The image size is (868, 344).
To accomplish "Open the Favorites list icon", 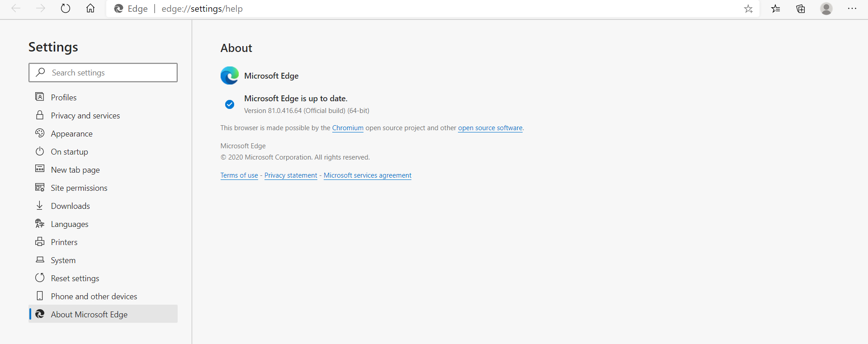I will tap(776, 9).
